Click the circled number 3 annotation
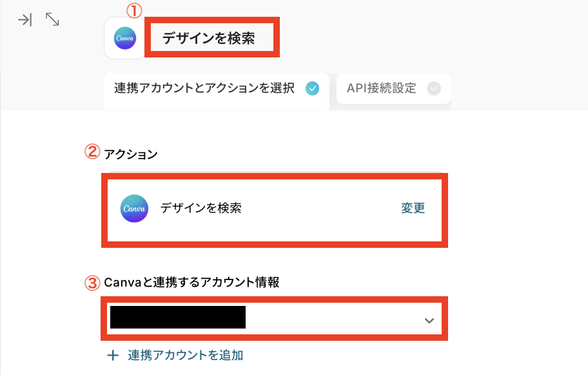Viewport: 588px width, 375px height. [x=93, y=283]
